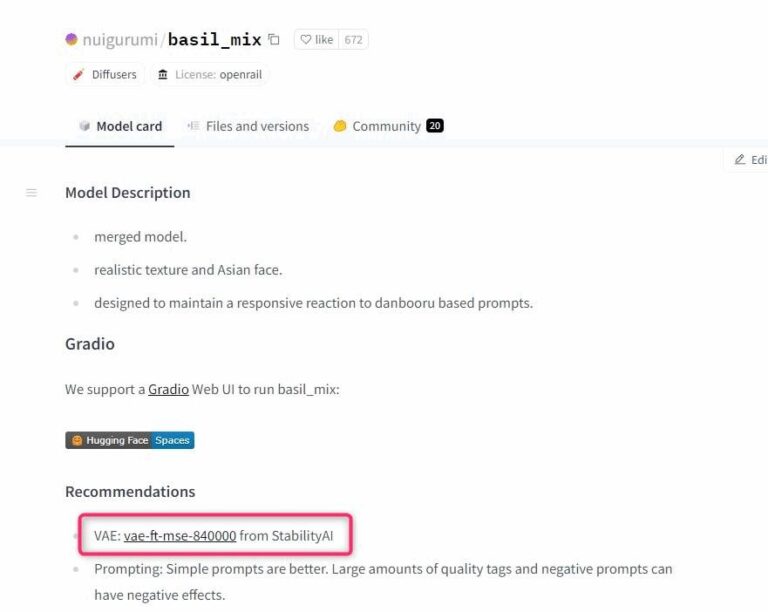Image resolution: width=768 pixels, height=612 pixels.
Task: Open the Files and versions tab
Action: [248, 126]
